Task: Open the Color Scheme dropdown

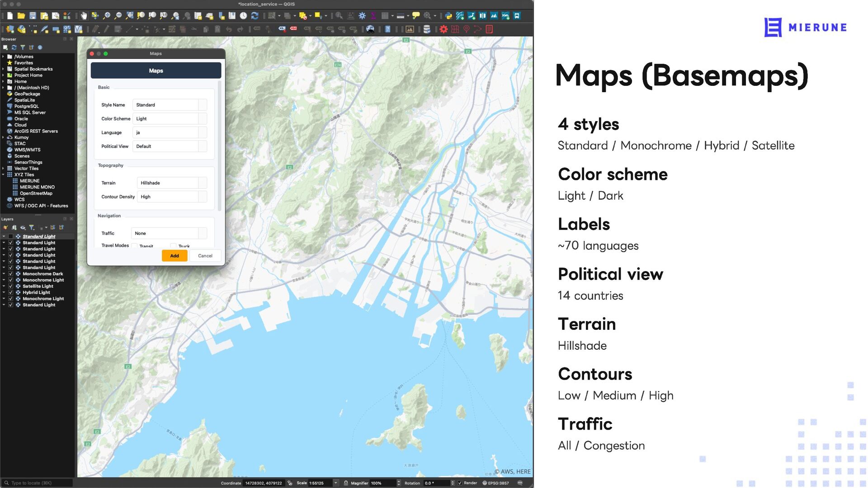Action: coord(170,119)
